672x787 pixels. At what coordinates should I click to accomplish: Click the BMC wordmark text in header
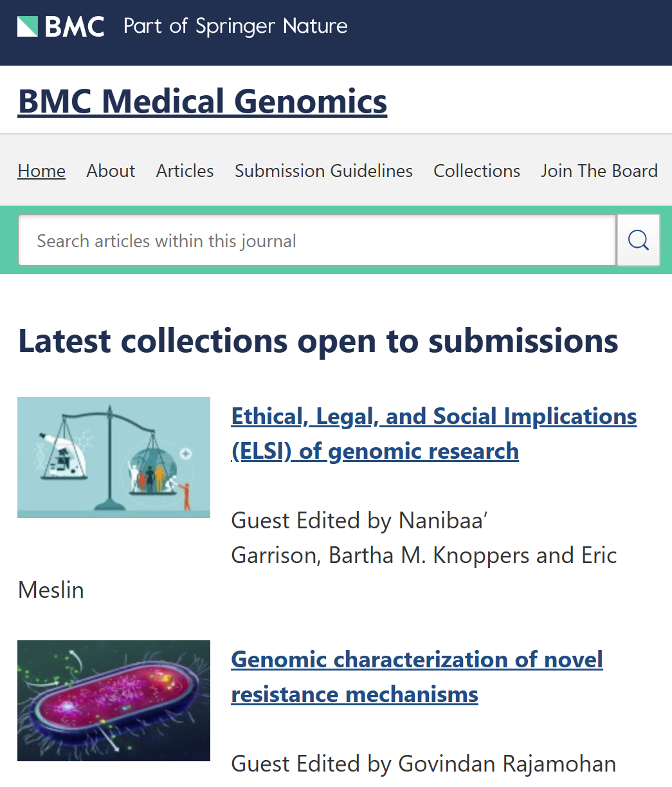pos(75,26)
